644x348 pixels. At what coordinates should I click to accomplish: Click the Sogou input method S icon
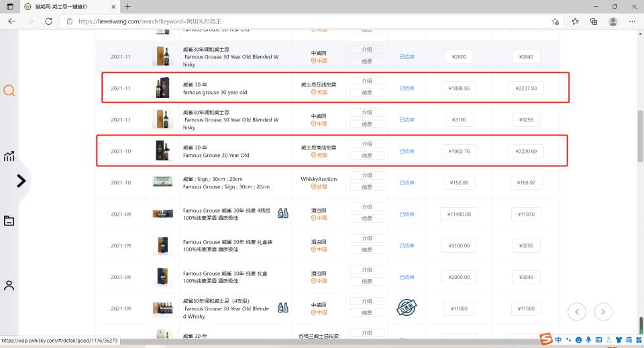pos(547,340)
